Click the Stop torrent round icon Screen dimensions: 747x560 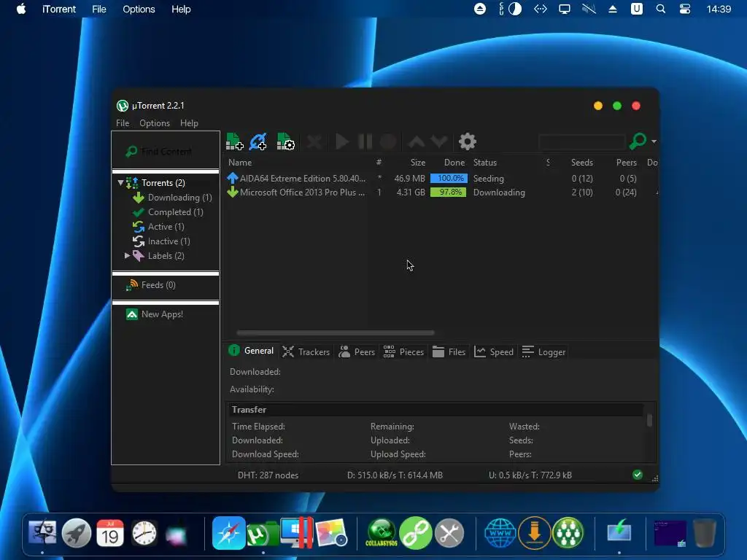(388, 141)
